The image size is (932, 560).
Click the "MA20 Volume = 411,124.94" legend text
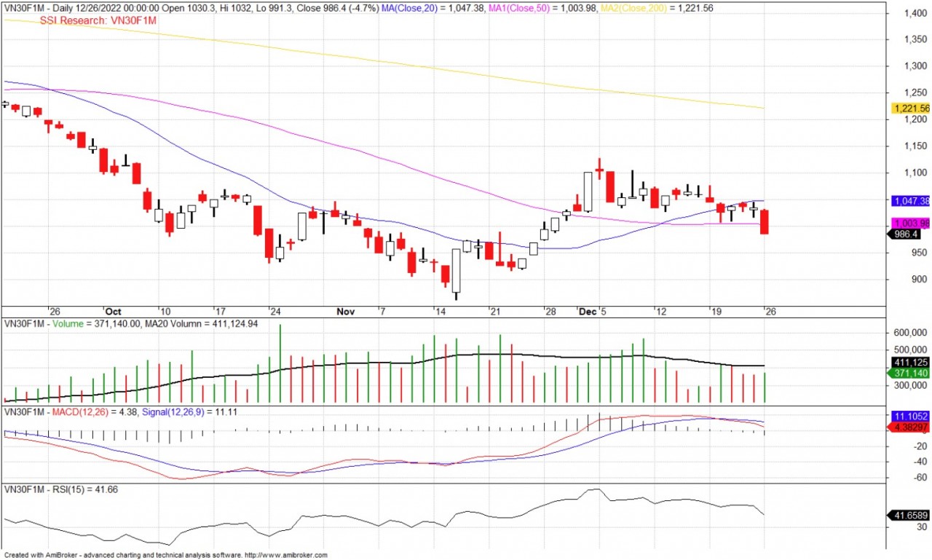201,324
